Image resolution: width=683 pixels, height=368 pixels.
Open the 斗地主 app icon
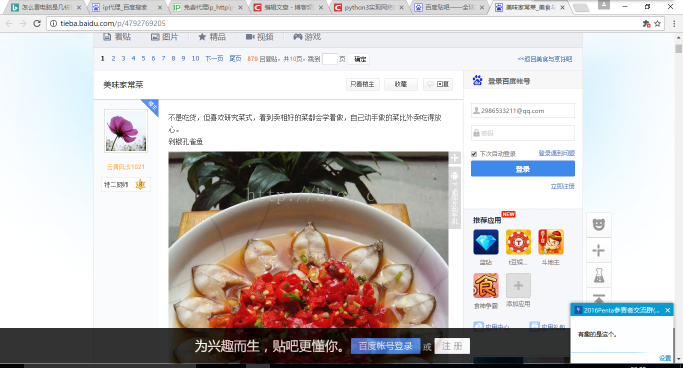click(x=551, y=242)
